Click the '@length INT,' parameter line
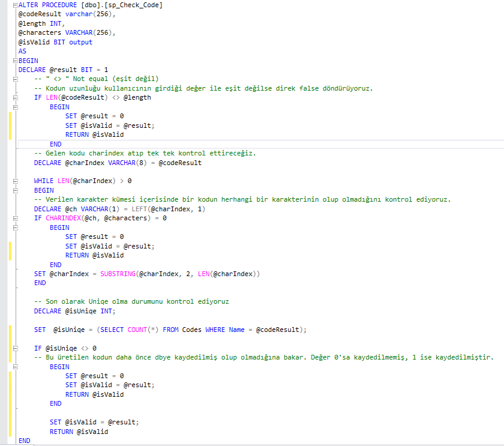 pos(41,23)
